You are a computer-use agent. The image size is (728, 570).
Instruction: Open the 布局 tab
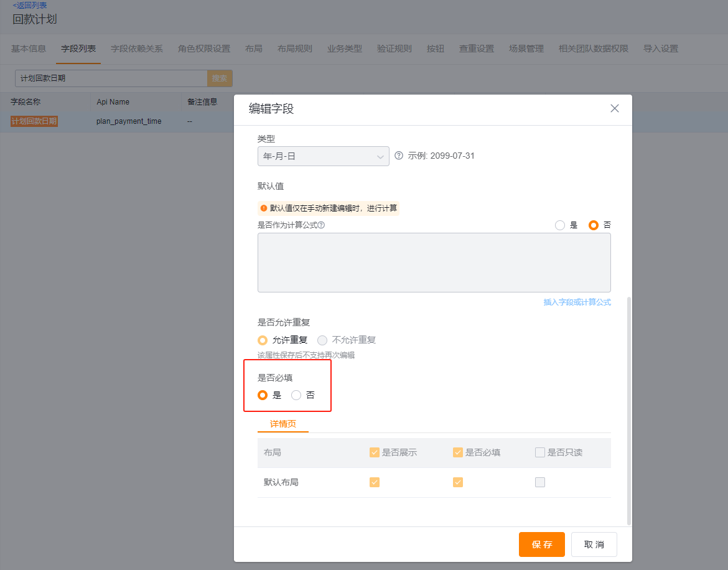point(254,49)
